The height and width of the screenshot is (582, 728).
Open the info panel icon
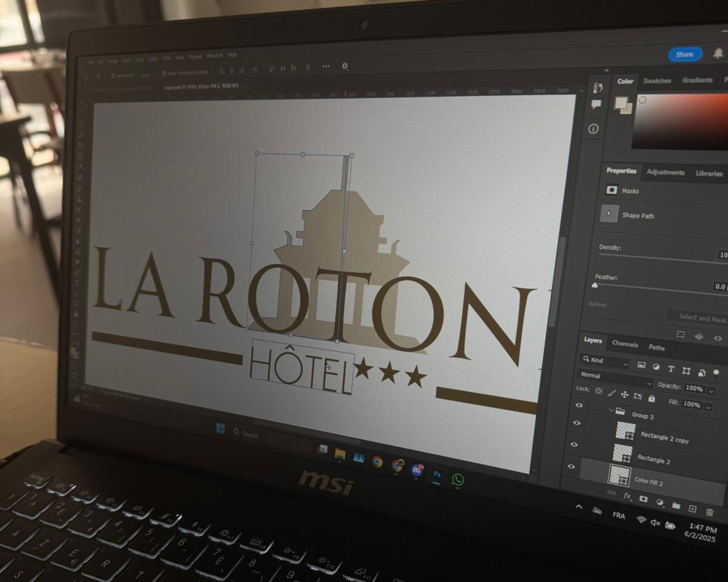[593, 129]
